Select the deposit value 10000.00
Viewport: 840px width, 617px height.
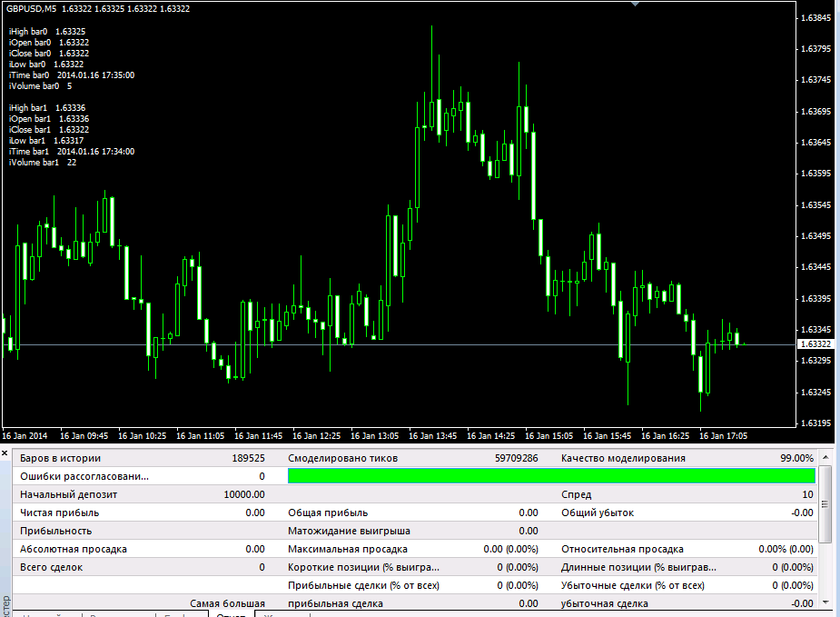244,494
